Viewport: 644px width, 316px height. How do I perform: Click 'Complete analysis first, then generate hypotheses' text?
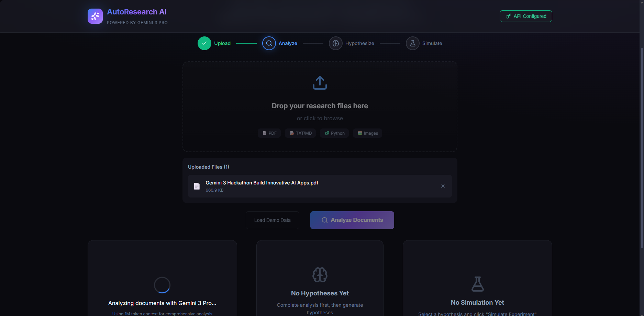[x=320, y=309]
